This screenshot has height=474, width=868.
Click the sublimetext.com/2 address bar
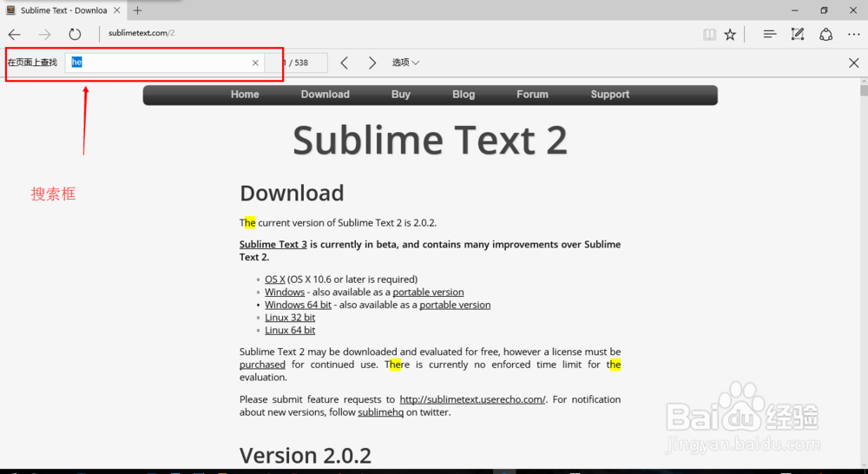click(x=141, y=33)
